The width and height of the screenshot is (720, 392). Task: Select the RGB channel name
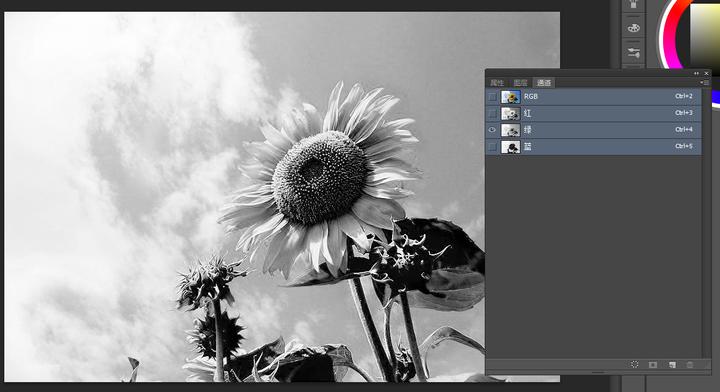(531, 96)
